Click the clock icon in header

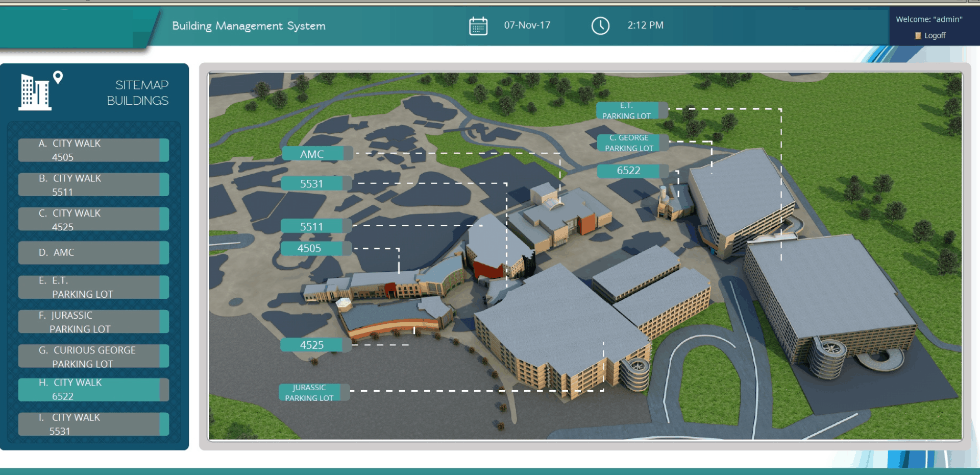600,26
